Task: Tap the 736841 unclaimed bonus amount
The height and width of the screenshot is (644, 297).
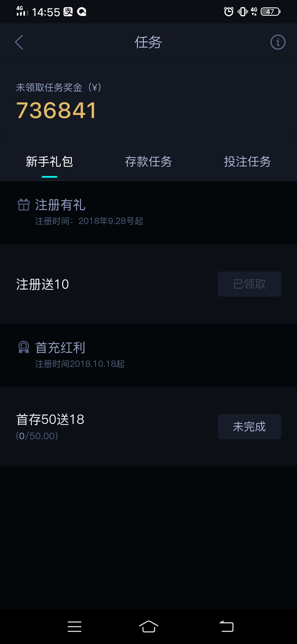Action: [x=56, y=110]
